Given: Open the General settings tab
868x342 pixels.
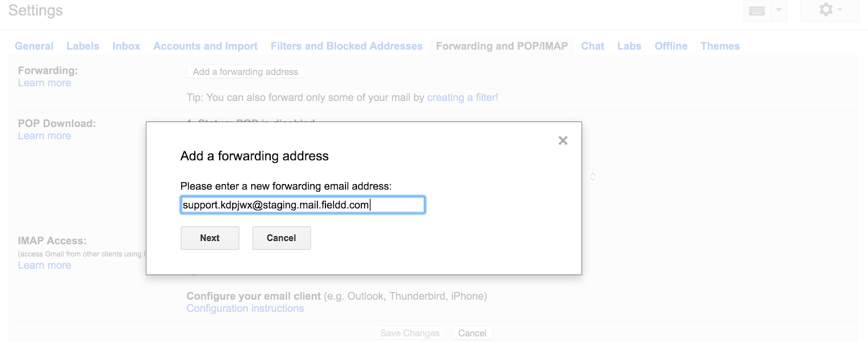Looking at the screenshot, I should (34, 46).
